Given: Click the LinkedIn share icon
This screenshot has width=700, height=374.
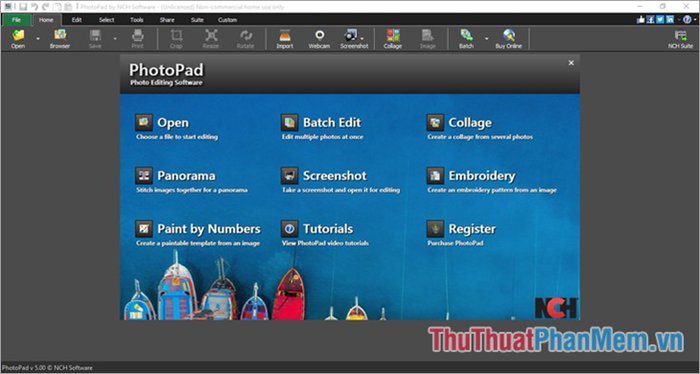Looking at the screenshot, I should click(x=670, y=20).
